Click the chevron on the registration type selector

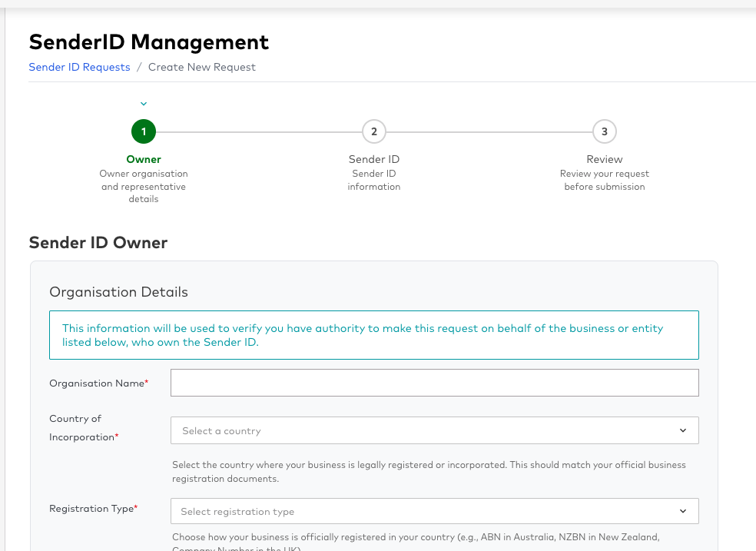(x=683, y=511)
